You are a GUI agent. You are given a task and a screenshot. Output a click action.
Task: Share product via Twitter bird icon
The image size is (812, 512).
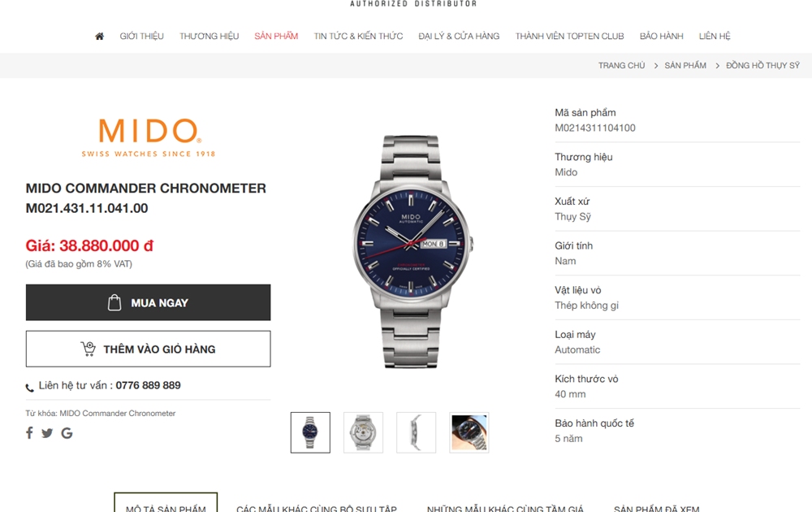pyautogui.click(x=47, y=433)
